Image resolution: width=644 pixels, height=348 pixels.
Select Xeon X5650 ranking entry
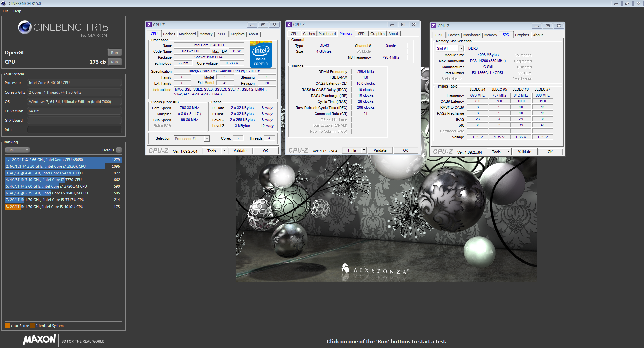click(x=63, y=160)
